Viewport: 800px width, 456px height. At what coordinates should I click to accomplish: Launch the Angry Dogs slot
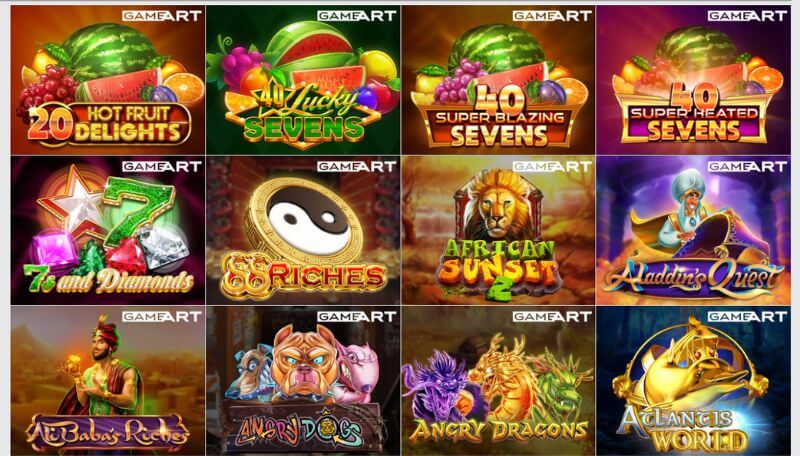click(x=303, y=381)
